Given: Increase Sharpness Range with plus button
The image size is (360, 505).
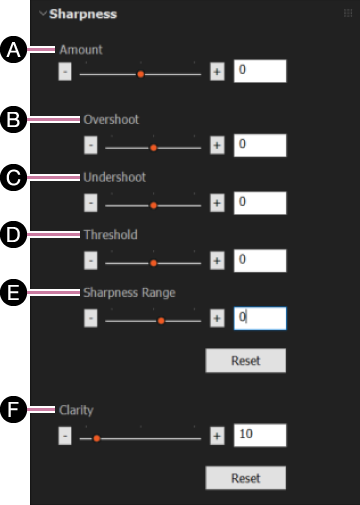Looking at the screenshot, I should [217, 318].
